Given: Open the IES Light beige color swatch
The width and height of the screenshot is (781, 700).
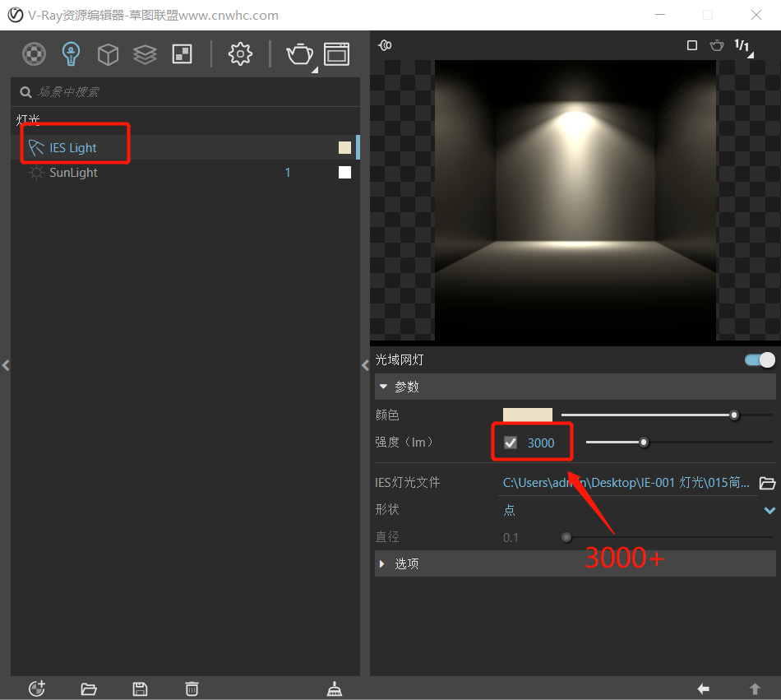Looking at the screenshot, I should pos(344,147).
